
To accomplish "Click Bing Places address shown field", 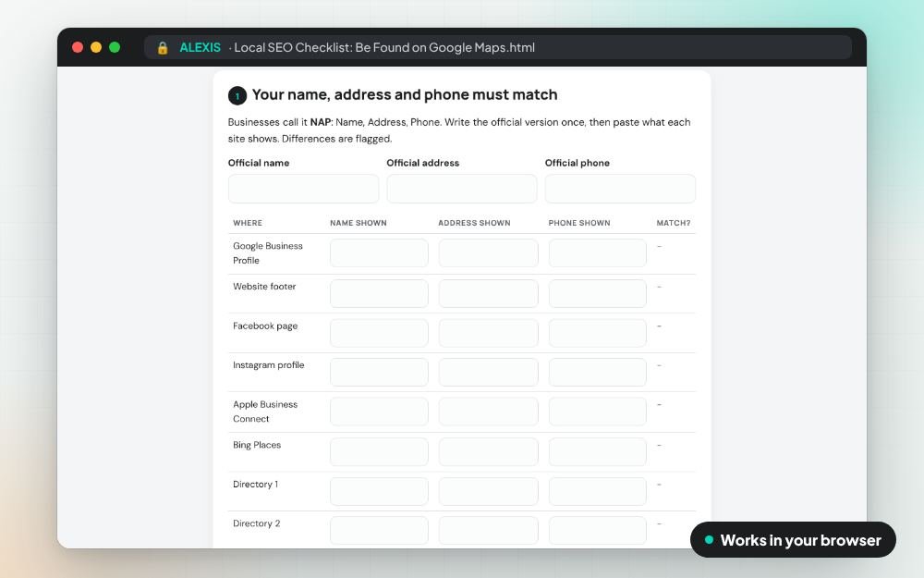I will [x=488, y=452].
